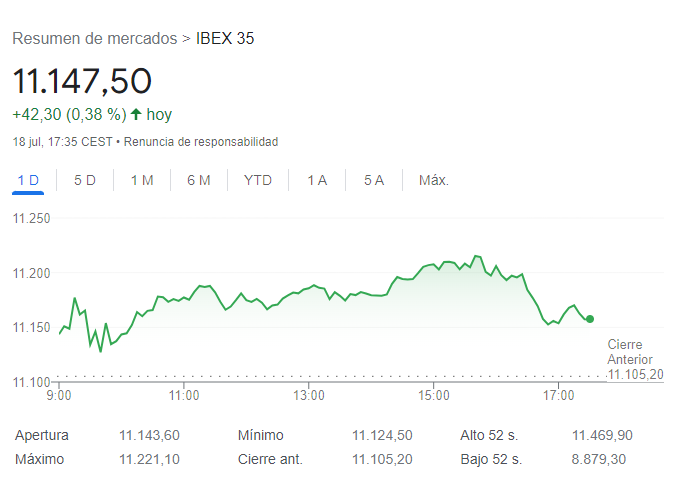Select the YTD range tab

point(258,180)
